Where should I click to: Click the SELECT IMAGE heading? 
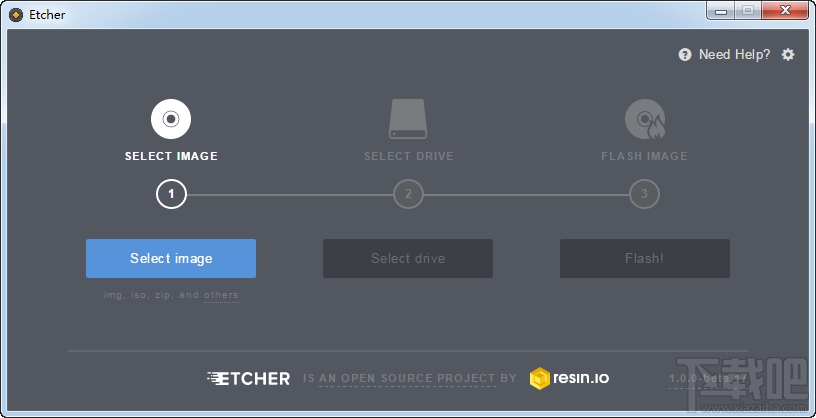tap(171, 156)
